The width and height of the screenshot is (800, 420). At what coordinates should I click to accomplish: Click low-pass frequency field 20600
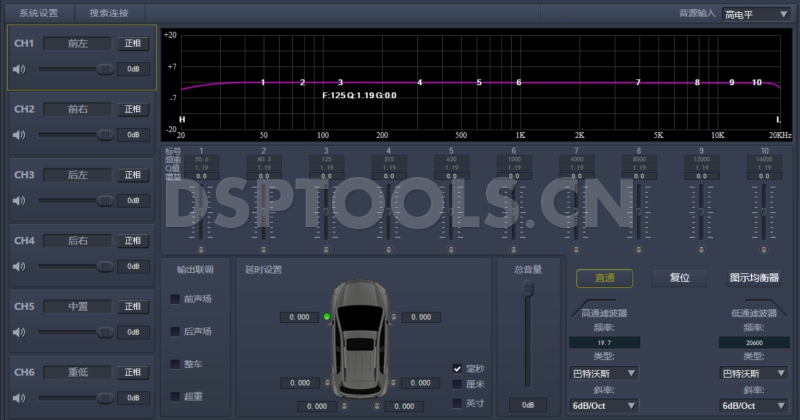[754, 343]
